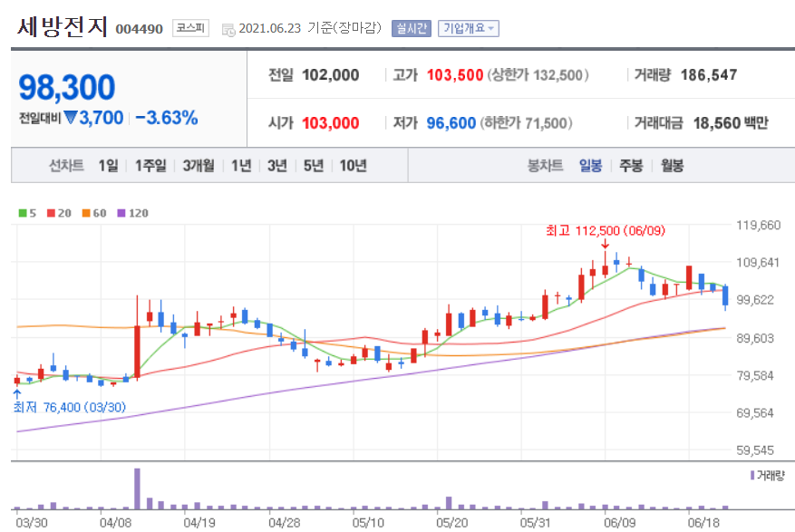Click the purple 120-day moving average swatch
The image size is (795, 532).
tap(121, 213)
